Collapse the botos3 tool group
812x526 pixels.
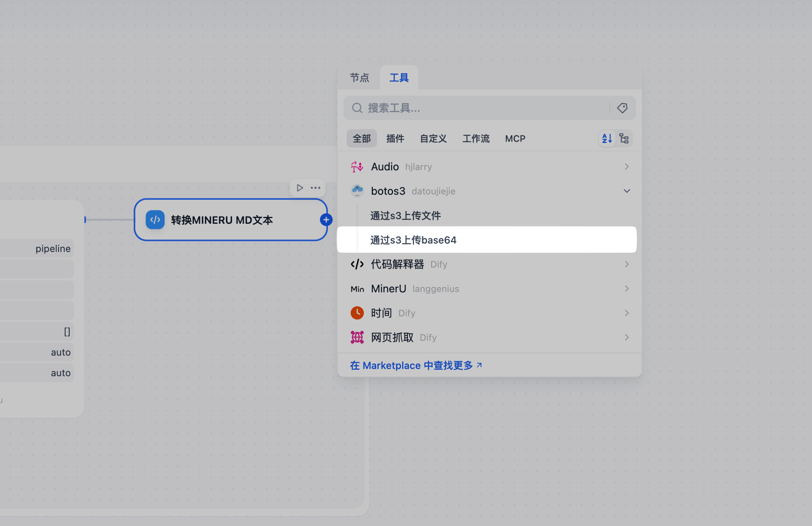[627, 191]
